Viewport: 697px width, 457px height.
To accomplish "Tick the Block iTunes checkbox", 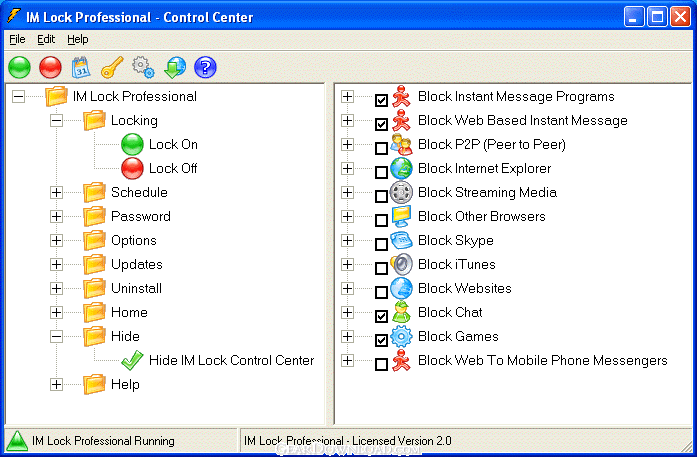I will (x=381, y=268).
